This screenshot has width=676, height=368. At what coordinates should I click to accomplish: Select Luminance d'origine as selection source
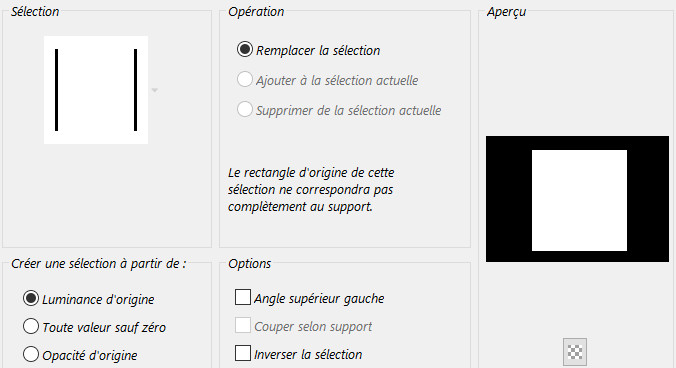click(x=31, y=298)
